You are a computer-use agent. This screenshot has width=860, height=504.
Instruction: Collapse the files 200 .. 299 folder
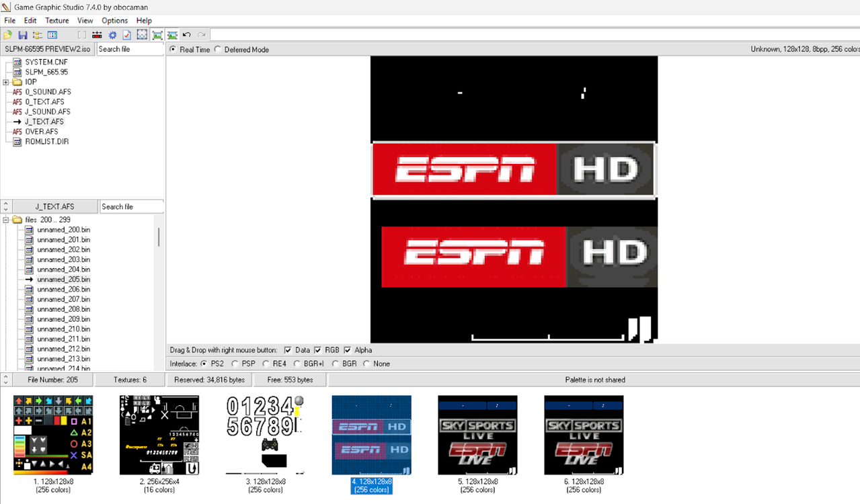(6, 220)
